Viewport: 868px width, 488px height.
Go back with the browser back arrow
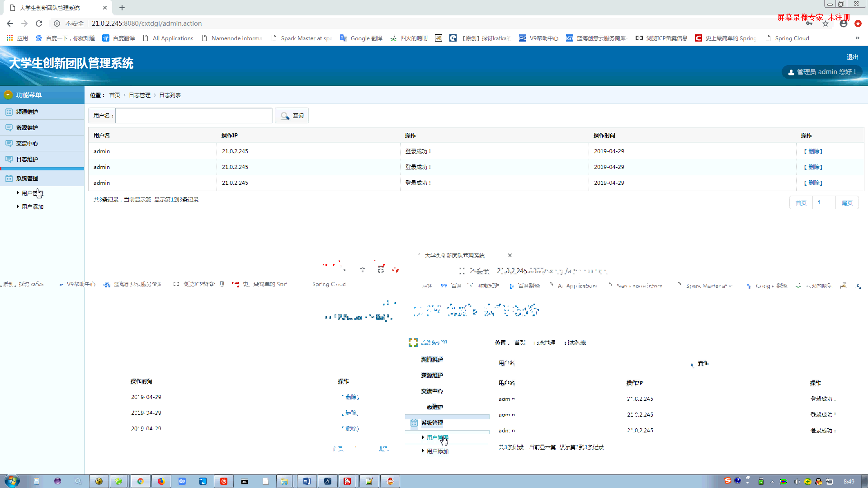pos(10,23)
